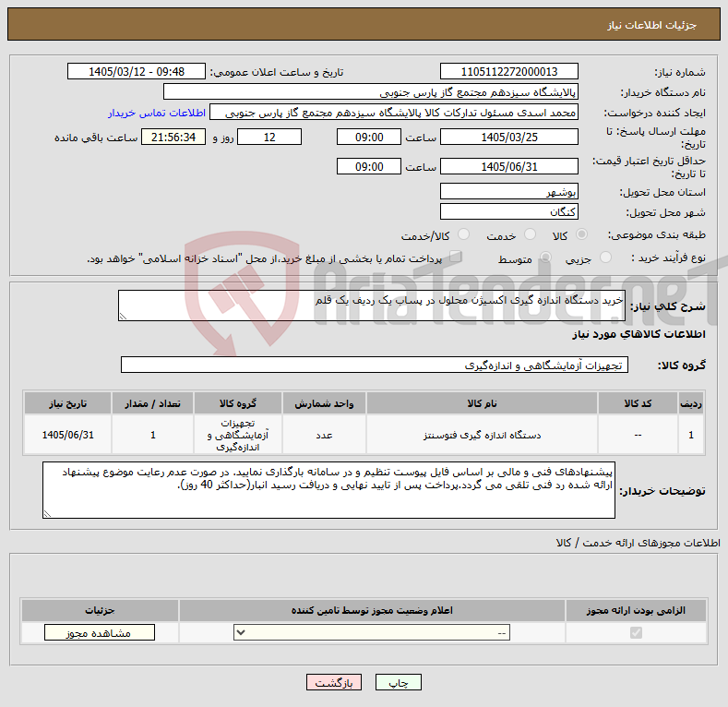Screen dimensions: 728x707
Task: Click the remaining time field 21:56:34
Action: pyautogui.click(x=173, y=137)
